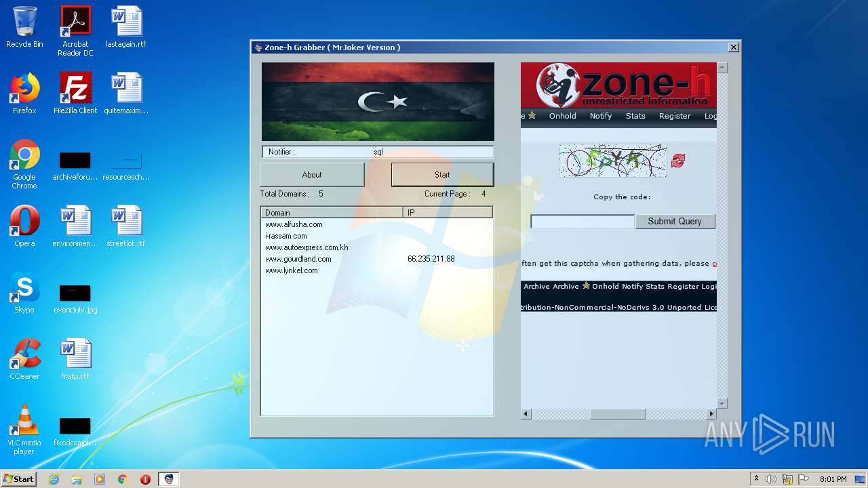Show hidden tray icons arrow
Viewport: 868px width, 488px height.
(x=756, y=479)
